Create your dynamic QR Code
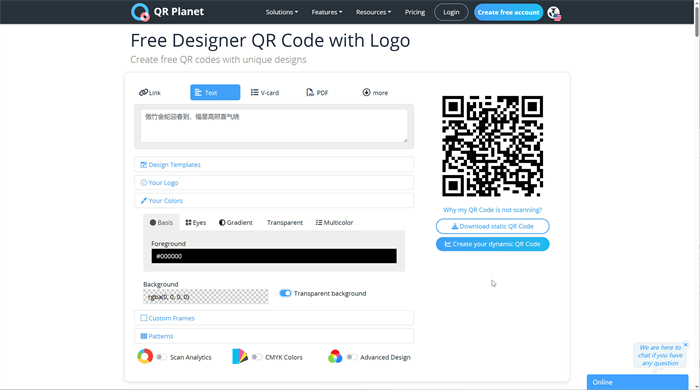The width and height of the screenshot is (700, 390). (492, 244)
